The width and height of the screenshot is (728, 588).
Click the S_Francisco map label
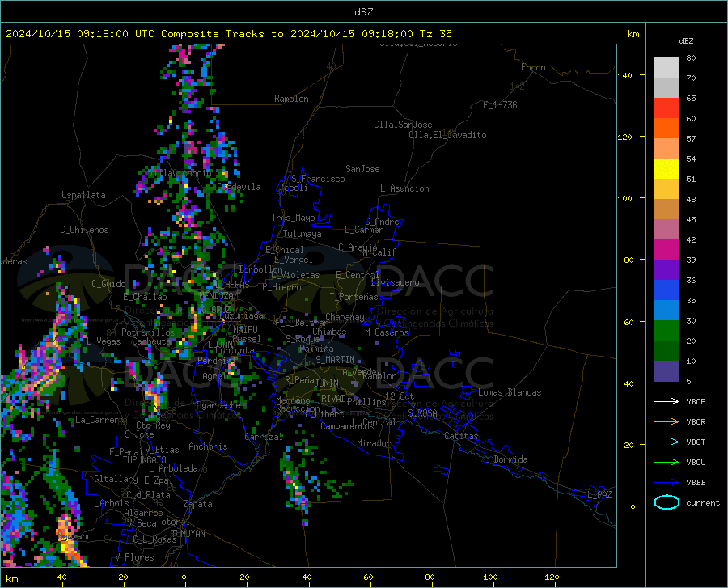pos(318,179)
